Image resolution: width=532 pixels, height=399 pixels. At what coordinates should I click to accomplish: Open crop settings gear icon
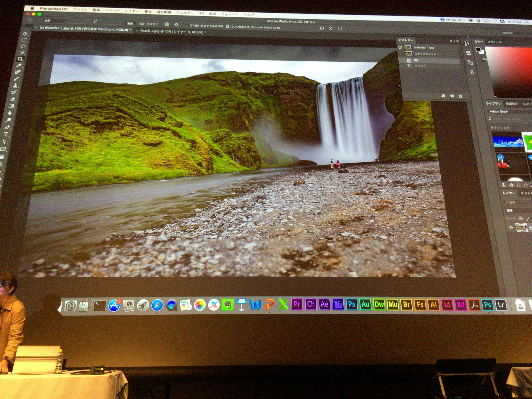(176, 25)
